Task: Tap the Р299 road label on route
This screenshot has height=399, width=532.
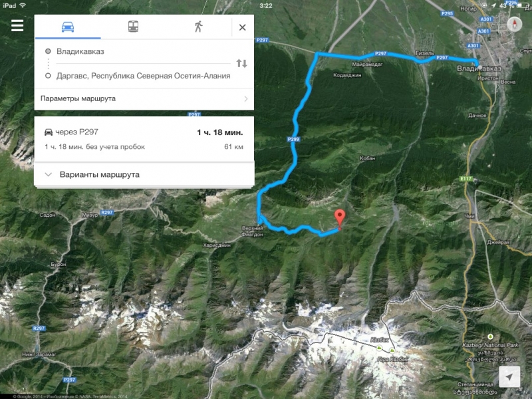Action: (x=293, y=139)
